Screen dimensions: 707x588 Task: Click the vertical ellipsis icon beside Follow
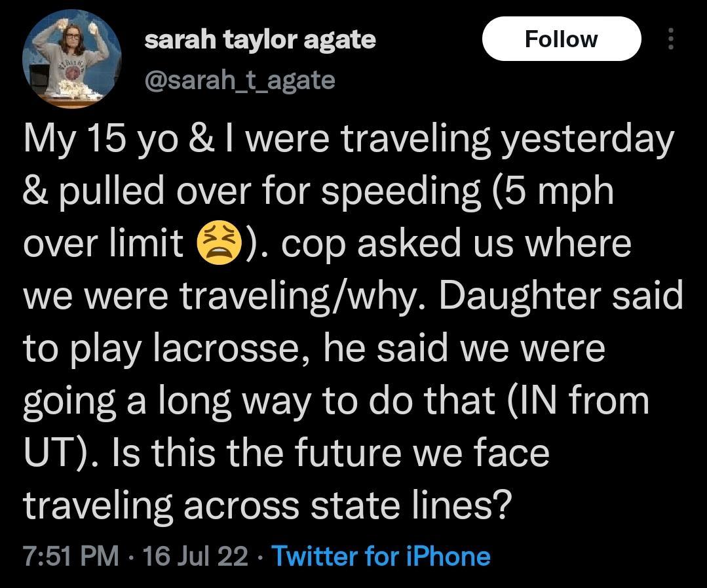coord(670,39)
